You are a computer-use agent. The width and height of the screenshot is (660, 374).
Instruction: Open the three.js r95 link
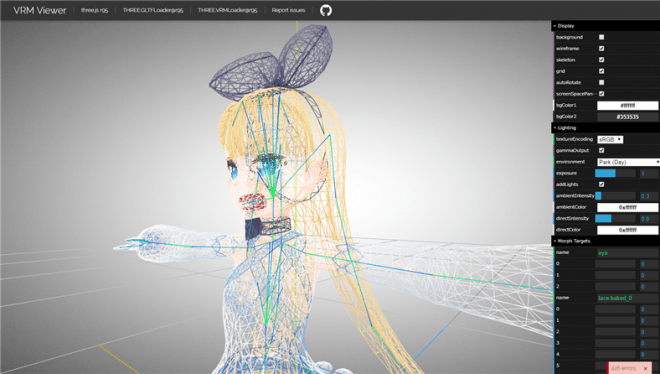coord(94,10)
